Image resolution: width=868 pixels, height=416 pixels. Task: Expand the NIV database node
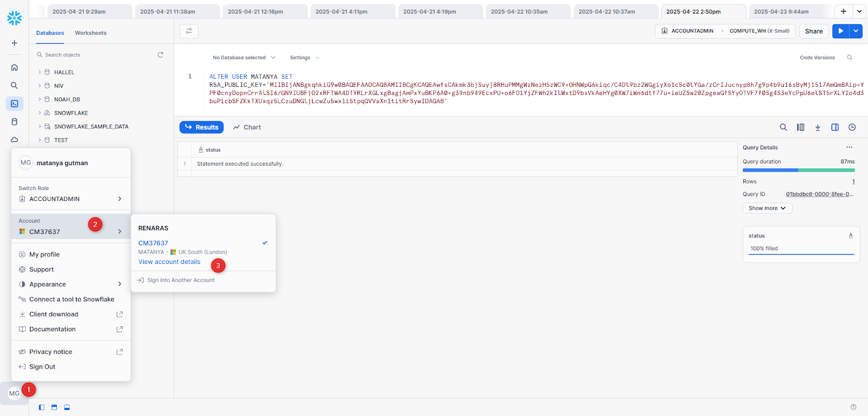tap(40, 86)
